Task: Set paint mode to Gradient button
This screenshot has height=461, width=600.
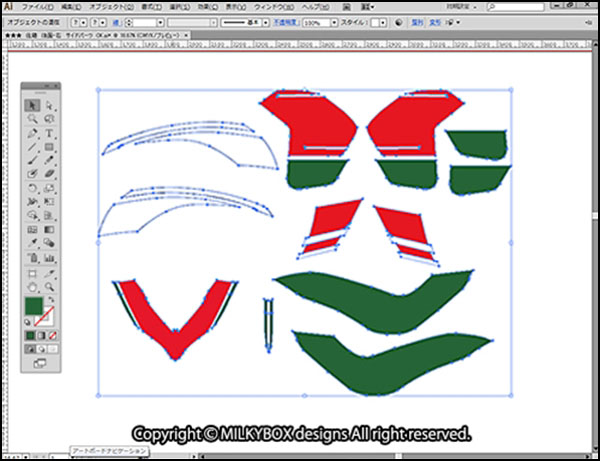Action: tap(41, 336)
